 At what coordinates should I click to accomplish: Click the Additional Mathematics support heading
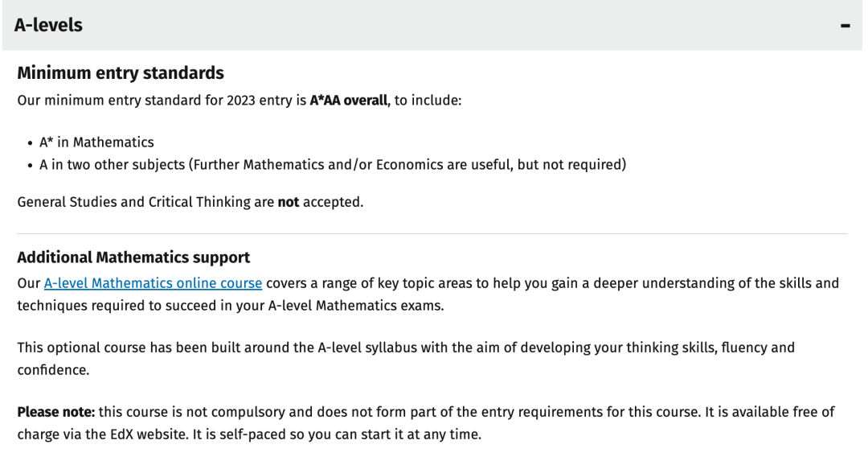(x=133, y=257)
